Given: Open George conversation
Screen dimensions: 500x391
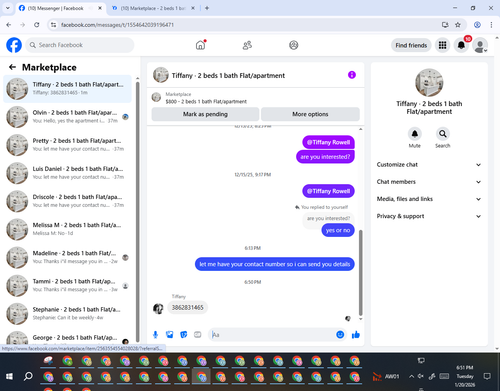Looking at the screenshot, I should tap(67, 338).
